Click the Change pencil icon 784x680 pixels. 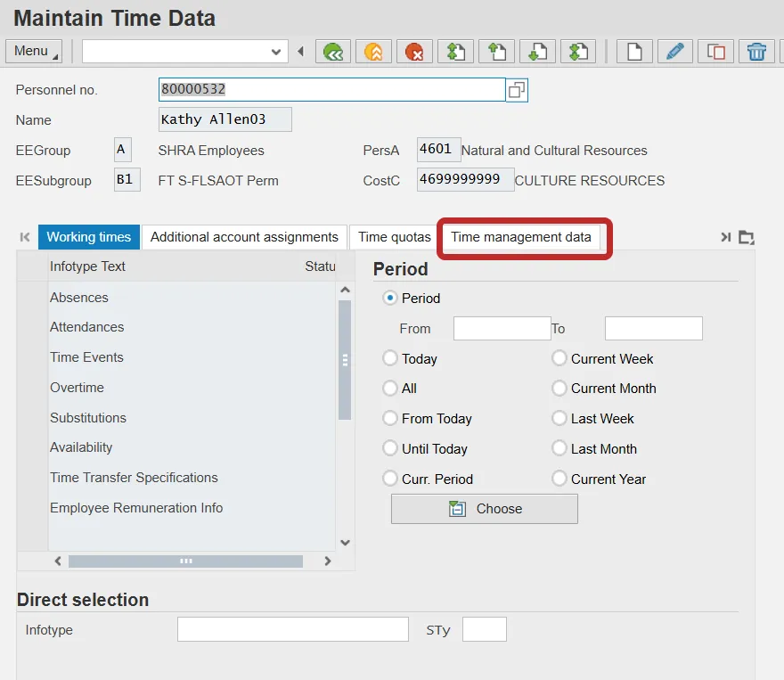click(675, 52)
